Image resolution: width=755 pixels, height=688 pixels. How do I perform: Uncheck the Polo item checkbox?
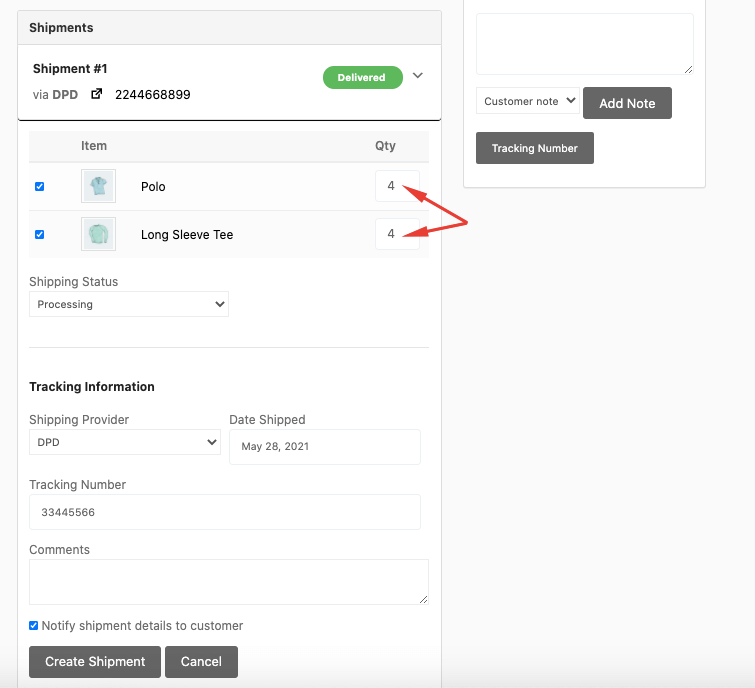coord(39,186)
